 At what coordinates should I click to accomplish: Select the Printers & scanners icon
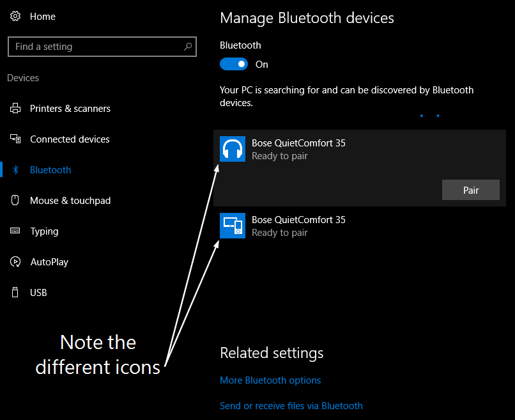[x=15, y=108]
